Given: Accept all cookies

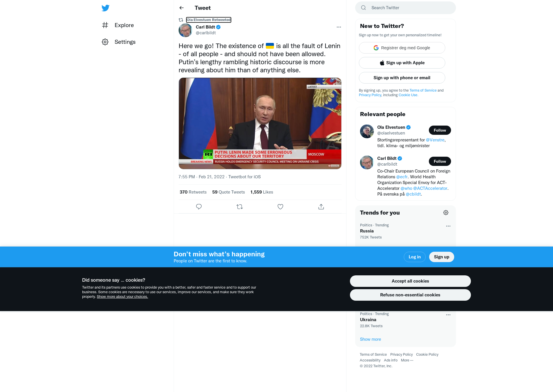Looking at the screenshot, I should (x=410, y=281).
